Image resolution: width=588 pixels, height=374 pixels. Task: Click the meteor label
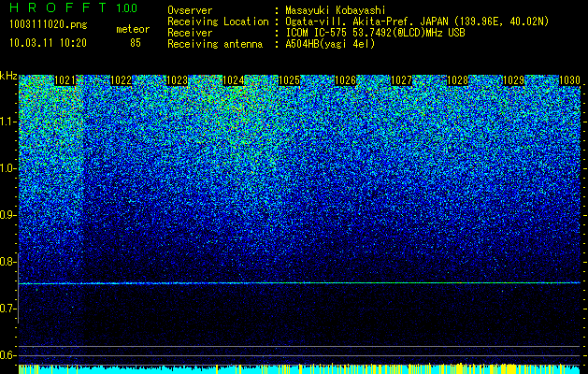(133, 29)
